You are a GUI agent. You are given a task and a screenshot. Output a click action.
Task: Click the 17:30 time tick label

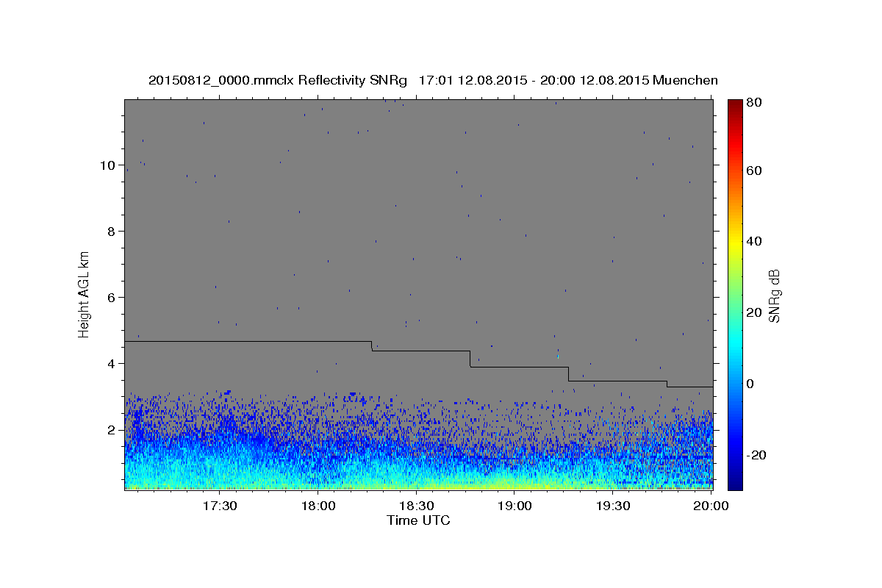pyautogui.click(x=220, y=506)
